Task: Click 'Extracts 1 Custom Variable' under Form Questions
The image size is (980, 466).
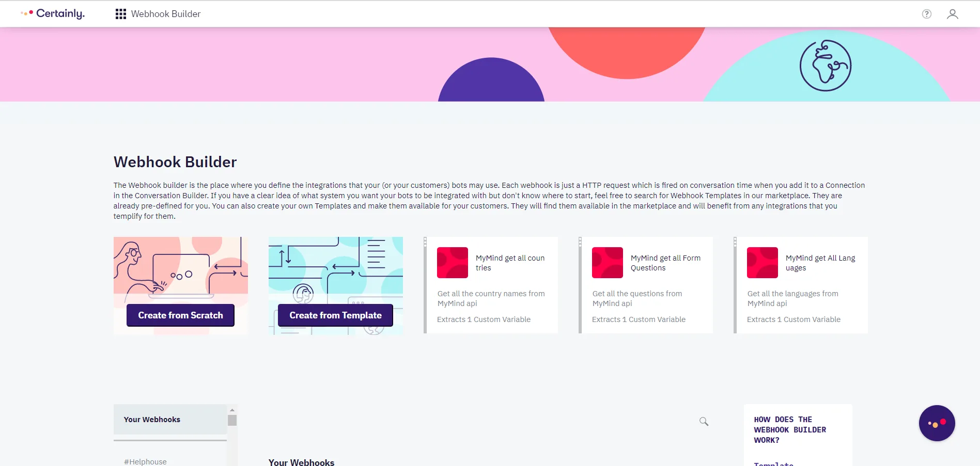Action: (x=639, y=319)
